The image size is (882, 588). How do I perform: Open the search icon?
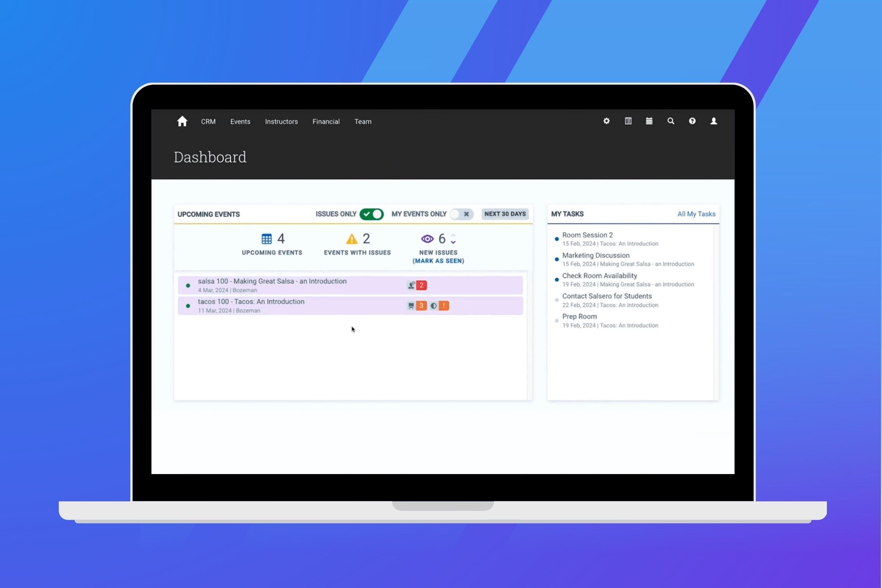point(671,121)
